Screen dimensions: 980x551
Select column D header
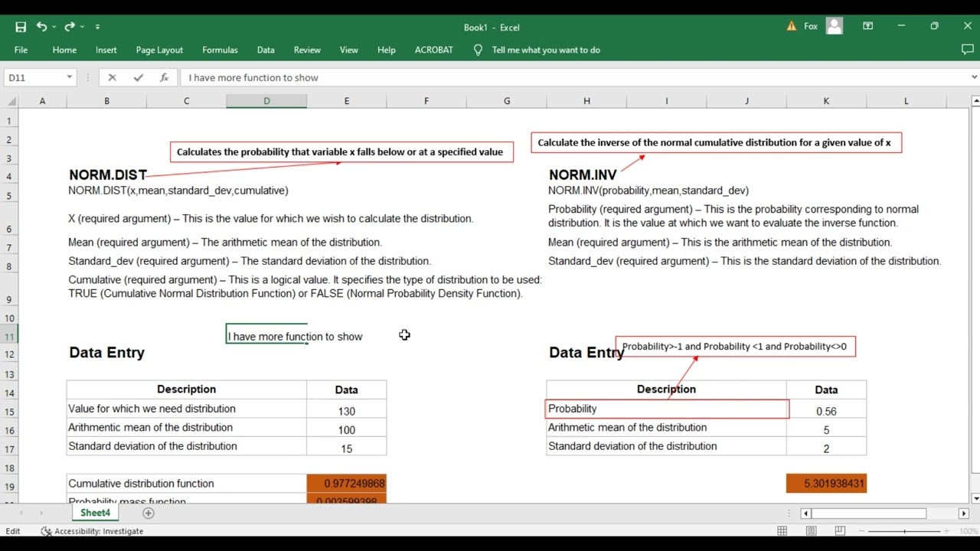[x=266, y=101]
